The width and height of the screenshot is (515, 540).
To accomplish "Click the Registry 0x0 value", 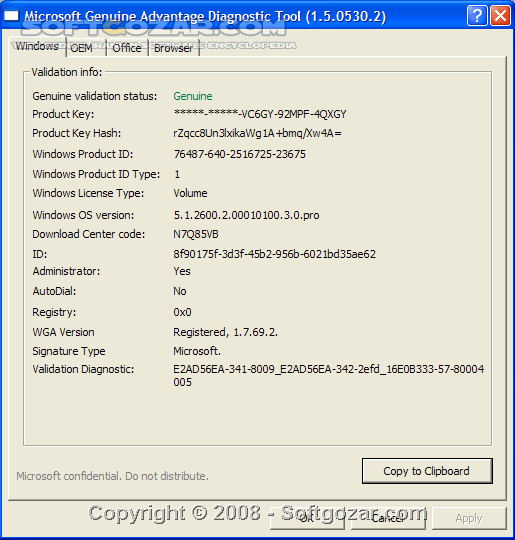I will point(182,312).
